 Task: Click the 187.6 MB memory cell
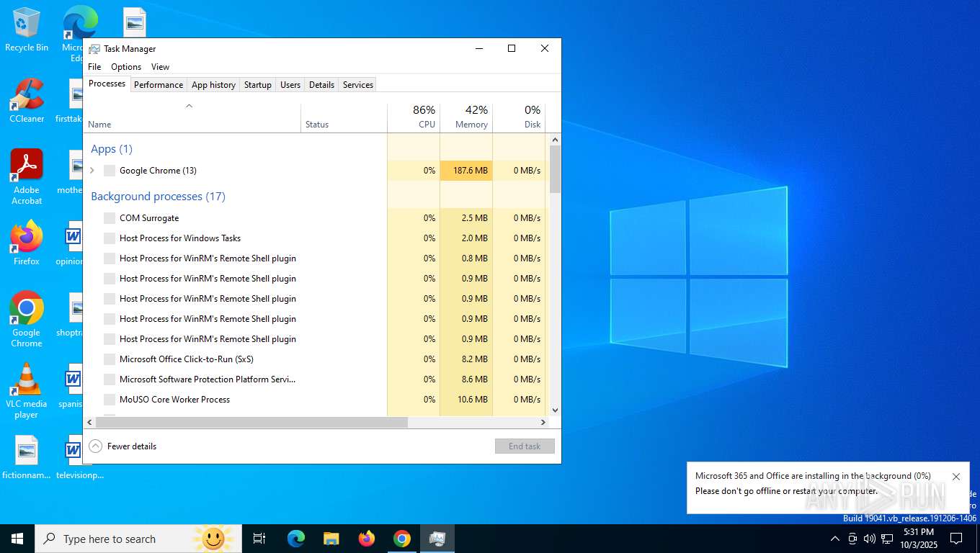tap(466, 171)
